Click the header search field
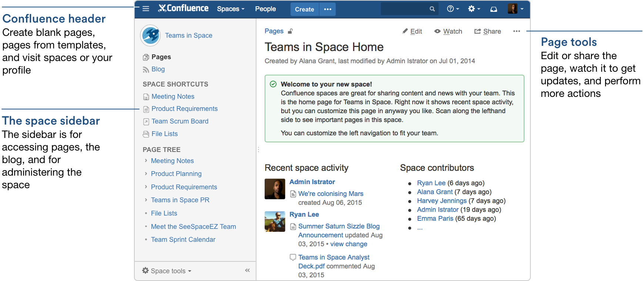644x281 pixels. tap(409, 9)
